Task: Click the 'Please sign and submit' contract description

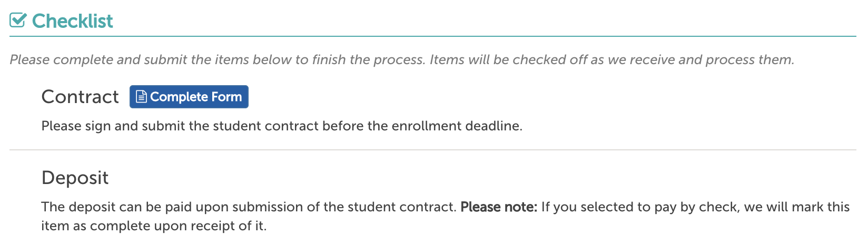Action: tap(282, 126)
